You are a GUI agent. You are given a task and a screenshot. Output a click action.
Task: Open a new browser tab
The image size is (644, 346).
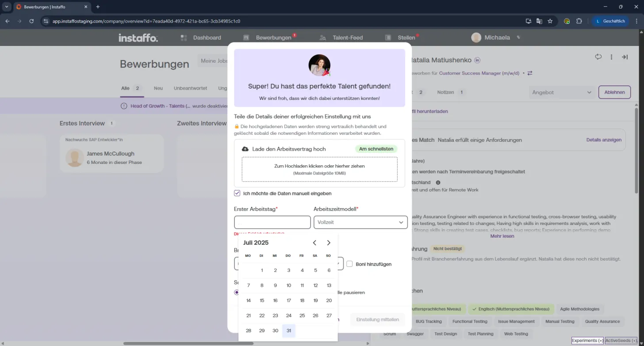click(x=98, y=7)
